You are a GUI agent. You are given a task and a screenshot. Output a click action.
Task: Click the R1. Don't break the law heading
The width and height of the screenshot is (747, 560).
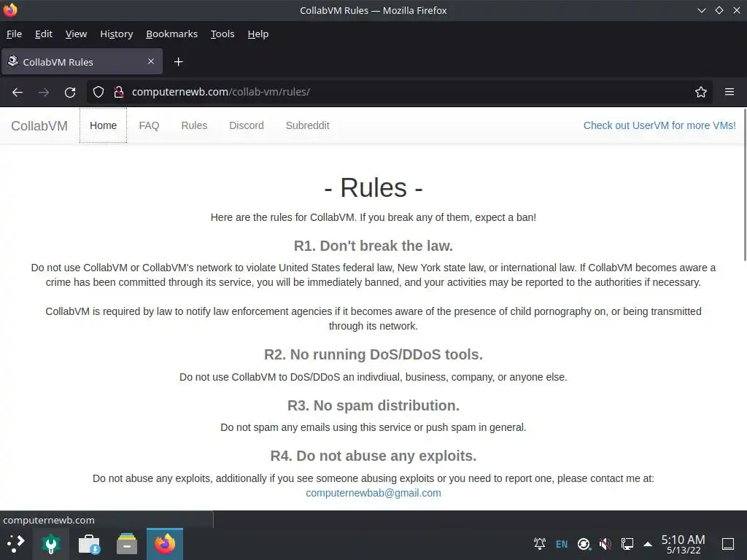click(373, 246)
